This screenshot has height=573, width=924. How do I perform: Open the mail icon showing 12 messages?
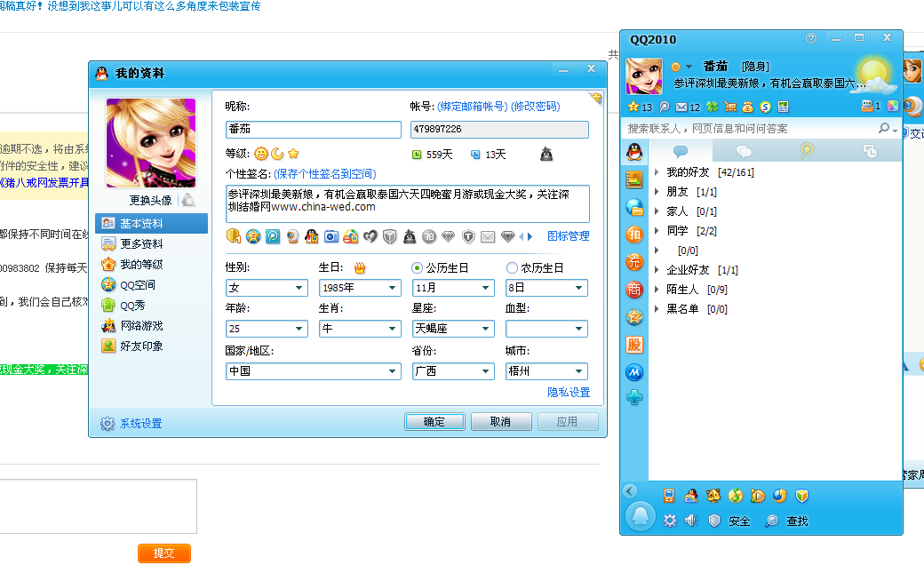tap(681, 107)
